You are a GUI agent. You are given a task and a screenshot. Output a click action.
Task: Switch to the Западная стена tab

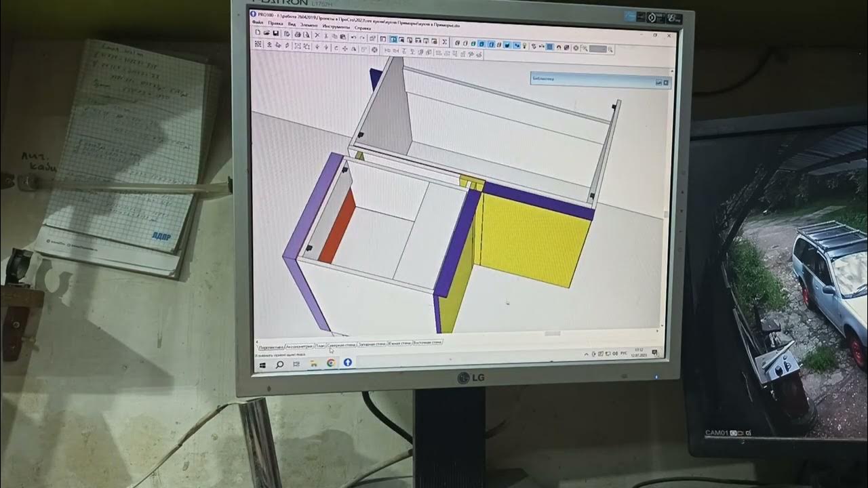pyautogui.click(x=372, y=344)
